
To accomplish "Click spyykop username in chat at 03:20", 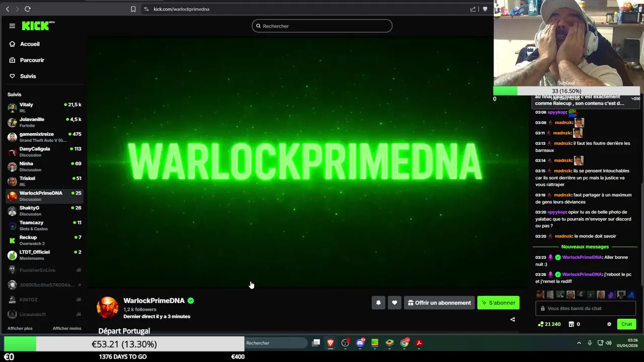I will click(556, 212).
